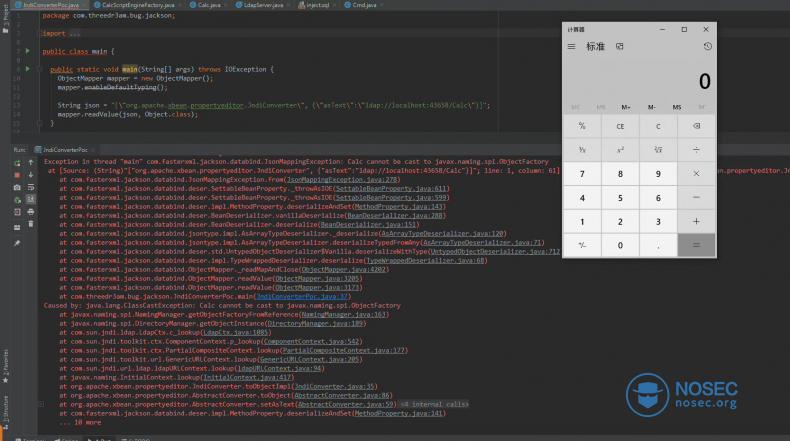Click the multiply key on calculator

coord(696,174)
